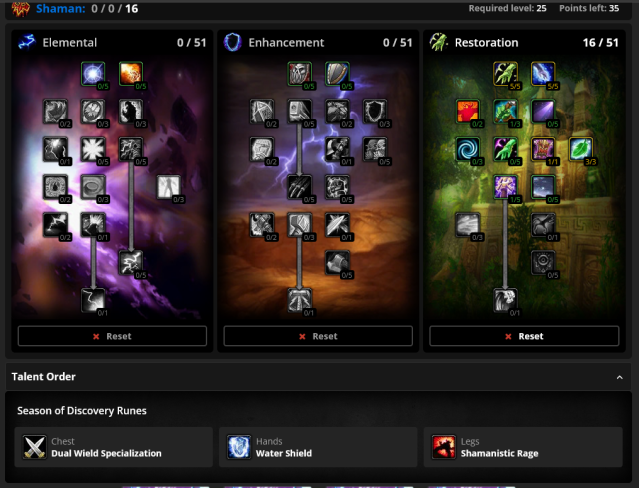Viewport: 639px width, 488px height.
Task: Click Storm Reach talent (0/2) in Elemental
Action: pos(55,225)
